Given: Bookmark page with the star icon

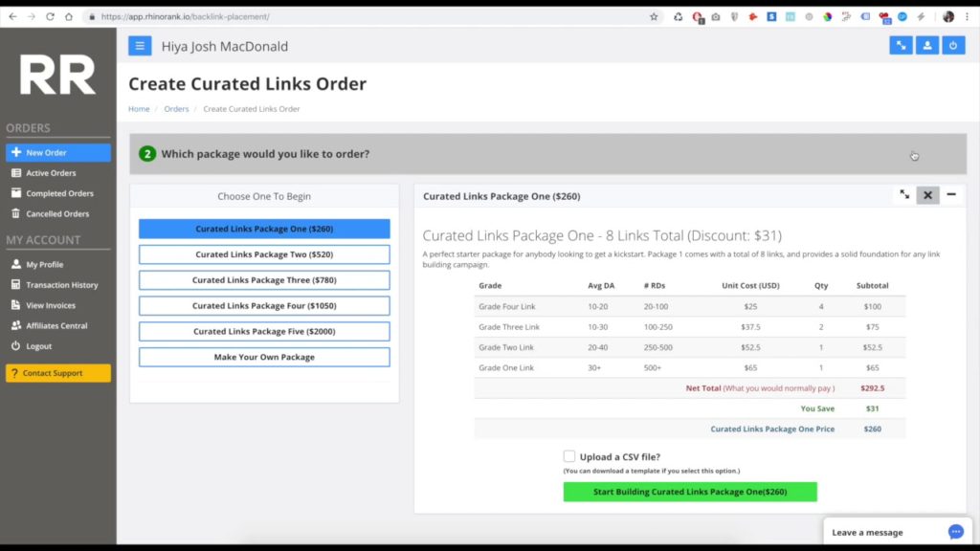Looking at the screenshot, I should click(x=654, y=17).
